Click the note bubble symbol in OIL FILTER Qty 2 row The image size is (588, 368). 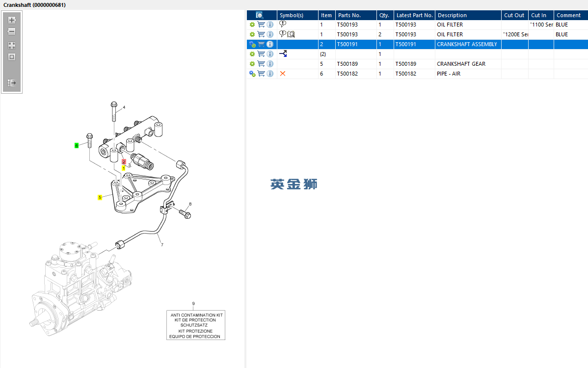coord(283,34)
